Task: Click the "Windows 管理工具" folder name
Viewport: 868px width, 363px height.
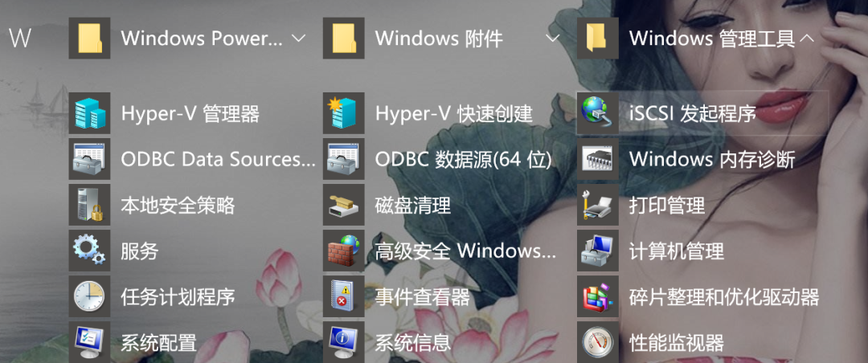Action: point(712,39)
